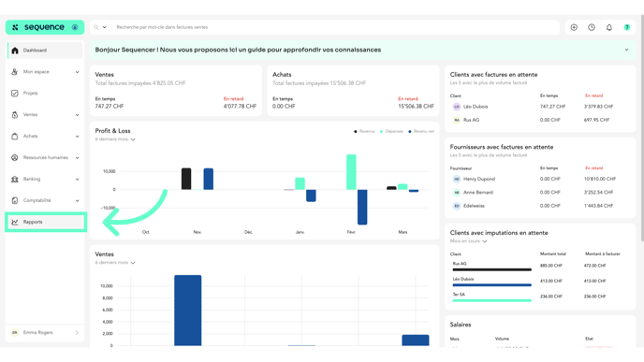The height and width of the screenshot is (362, 644).
Task: Focus the keyword search field
Action: 335,27
